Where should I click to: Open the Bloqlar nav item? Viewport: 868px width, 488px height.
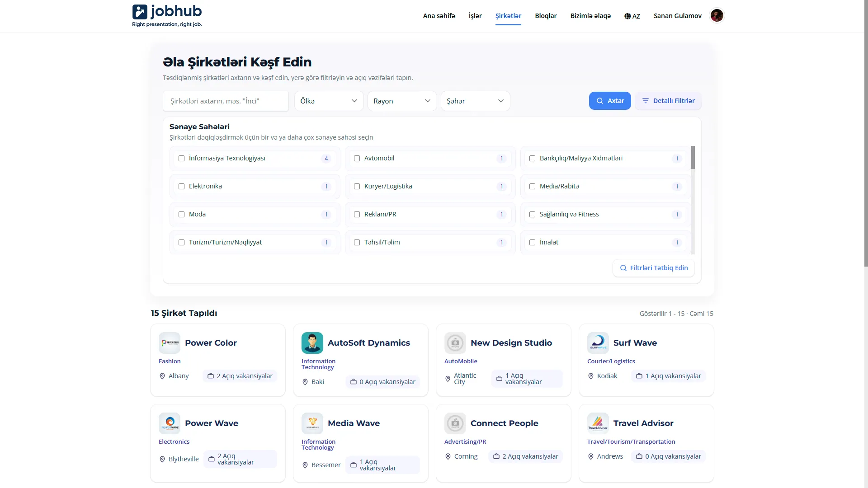click(x=546, y=16)
